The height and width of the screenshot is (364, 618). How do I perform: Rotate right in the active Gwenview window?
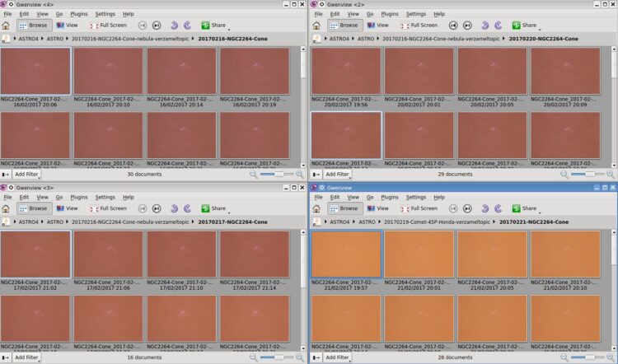[499, 208]
